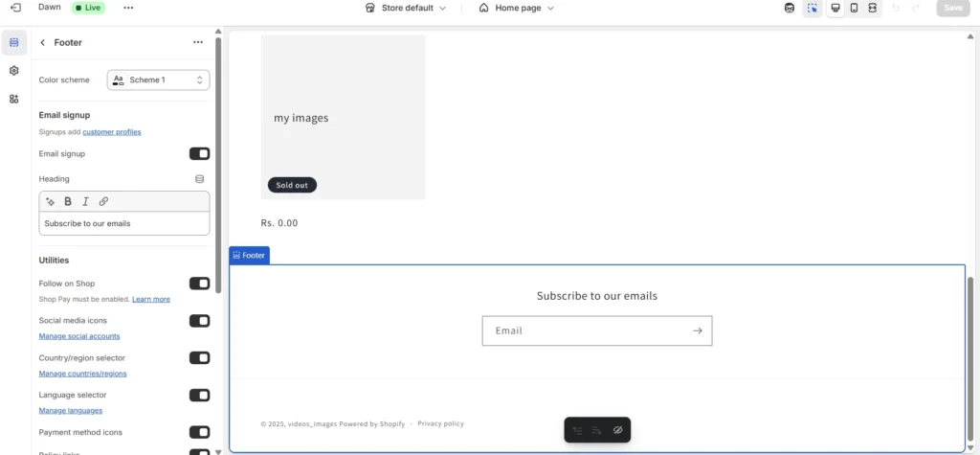Open the App embeds sidebar icon
Image resolution: width=980 pixels, height=455 pixels.
[x=14, y=99]
